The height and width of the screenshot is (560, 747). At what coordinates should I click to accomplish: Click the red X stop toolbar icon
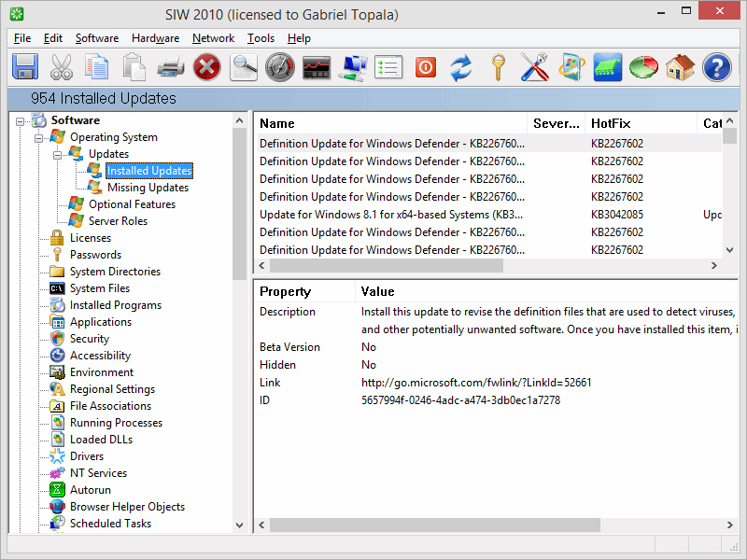(x=207, y=66)
